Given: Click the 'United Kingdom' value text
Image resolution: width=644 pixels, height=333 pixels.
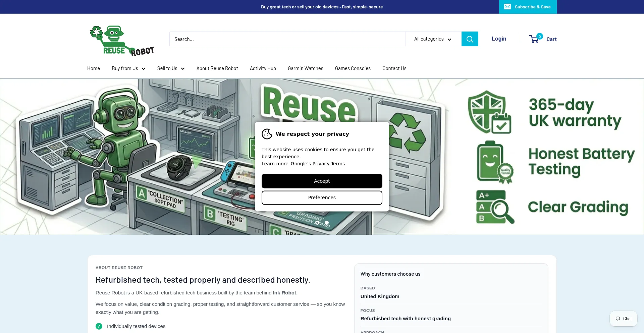Looking at the screenshot, I should point(380,296).
